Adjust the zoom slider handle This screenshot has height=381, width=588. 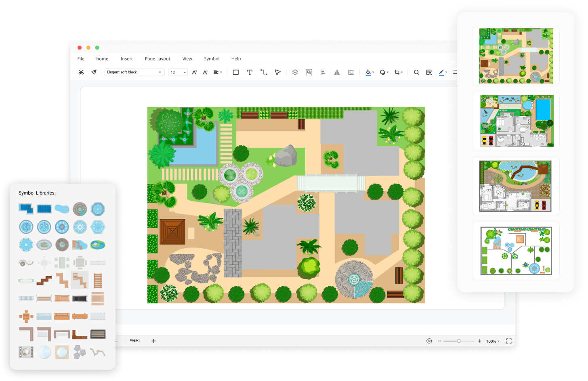[459, 341]
